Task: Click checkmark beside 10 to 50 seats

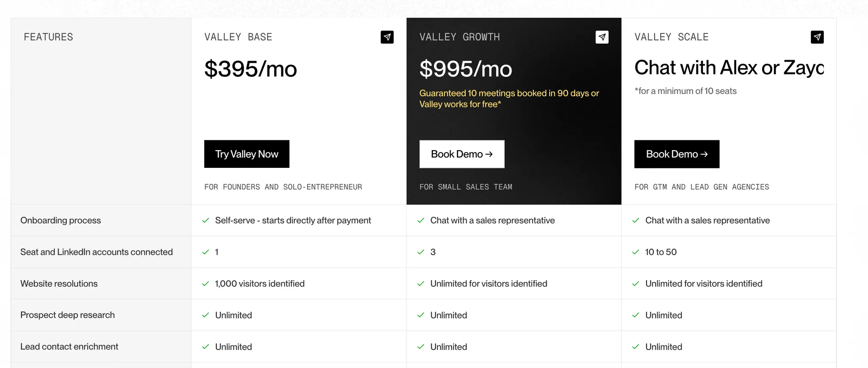Action: tap(636, 252)
